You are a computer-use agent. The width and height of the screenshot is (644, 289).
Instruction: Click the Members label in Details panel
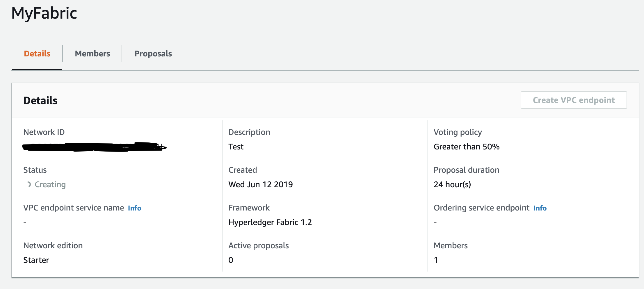coord(451,245)
